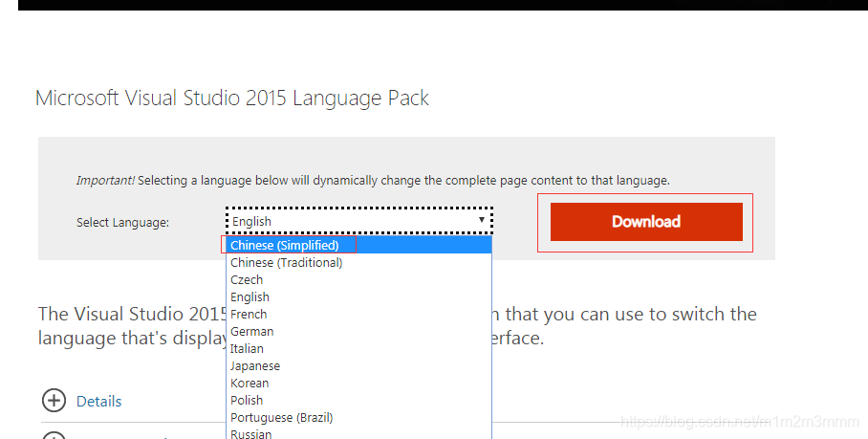Click the red Download button
The image size is (868, 439).
click(x=646, y=222)
